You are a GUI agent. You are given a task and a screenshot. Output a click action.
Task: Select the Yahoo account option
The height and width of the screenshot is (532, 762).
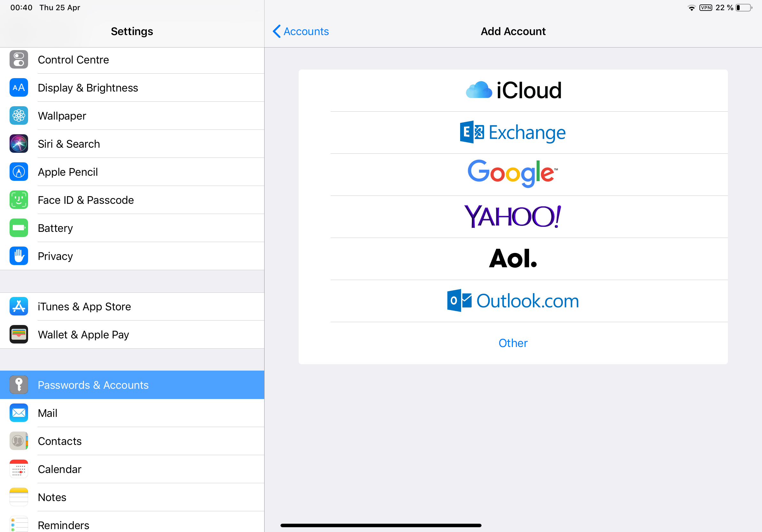click(513, 217)
